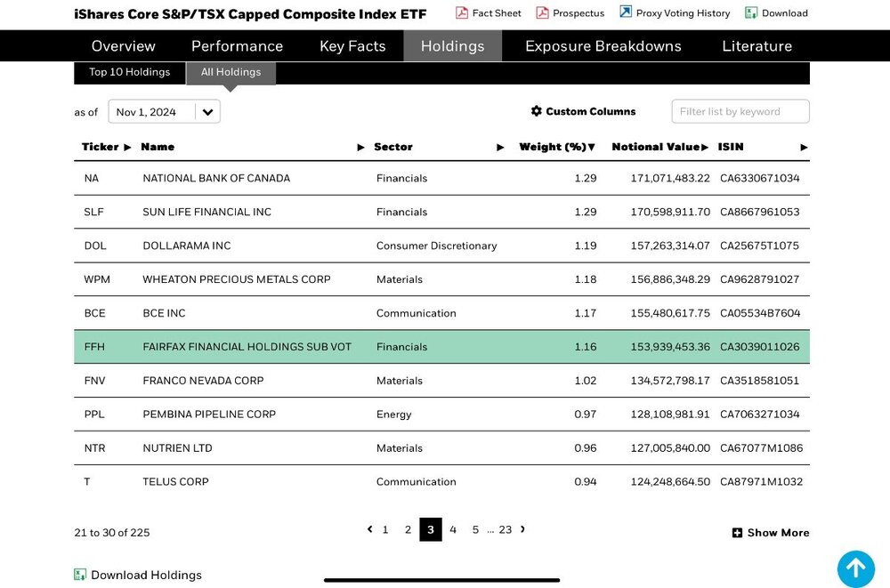
Task: Click ticker WPM cell
Action: pos(97,279)
